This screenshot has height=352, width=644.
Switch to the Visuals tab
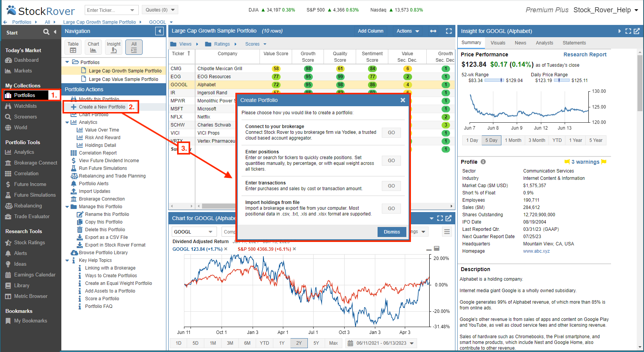(x=498, y=43)
